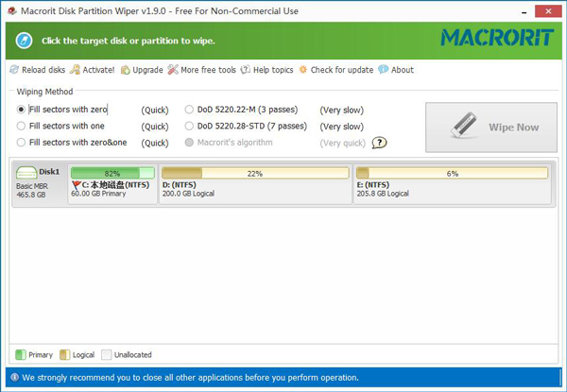This screenshot has height=392, width=567.
Task: Select the E: partition 6% usage bar
Action: pyautogui.click(x=452, y=173)
